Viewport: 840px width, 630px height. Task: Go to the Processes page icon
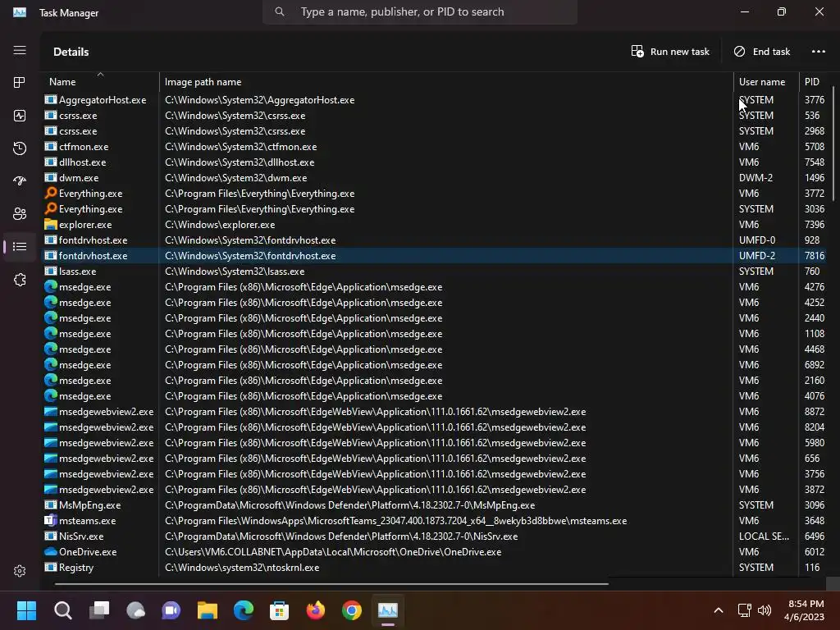20,83
